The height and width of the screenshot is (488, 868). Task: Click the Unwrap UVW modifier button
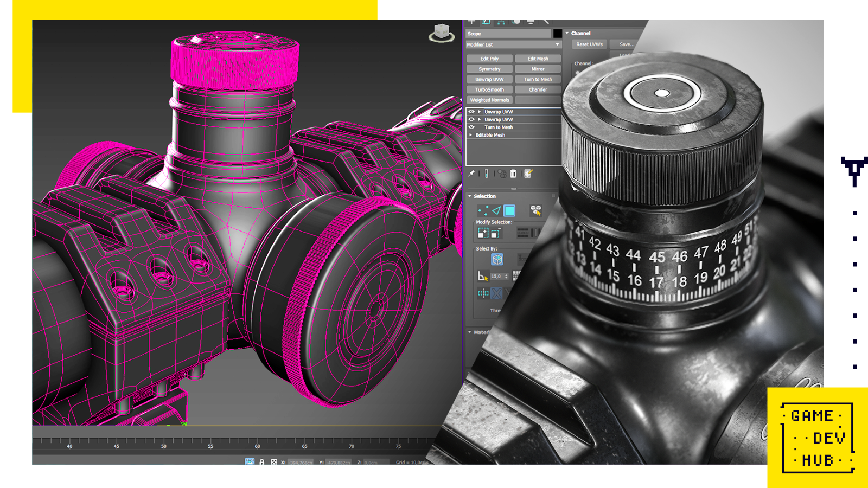pos(489,79)
